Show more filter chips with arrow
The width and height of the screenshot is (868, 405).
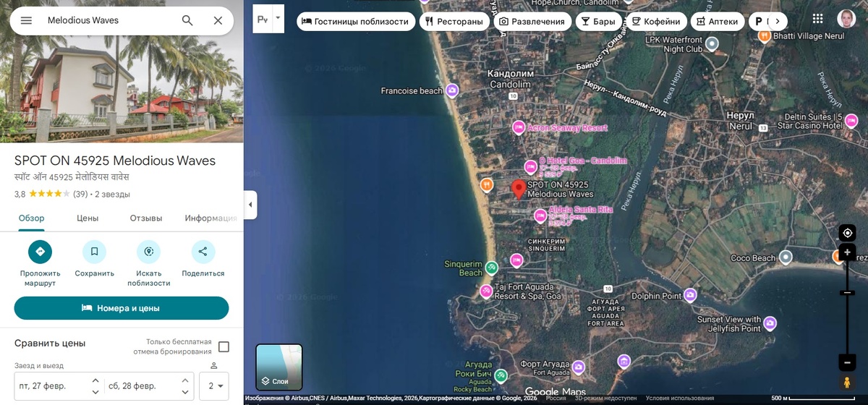tap(778, 22)
